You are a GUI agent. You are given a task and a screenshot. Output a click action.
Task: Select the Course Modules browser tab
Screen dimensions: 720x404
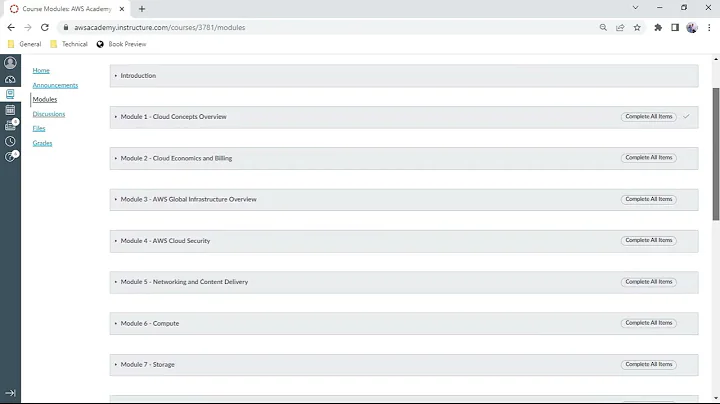[x=67, y=9]
